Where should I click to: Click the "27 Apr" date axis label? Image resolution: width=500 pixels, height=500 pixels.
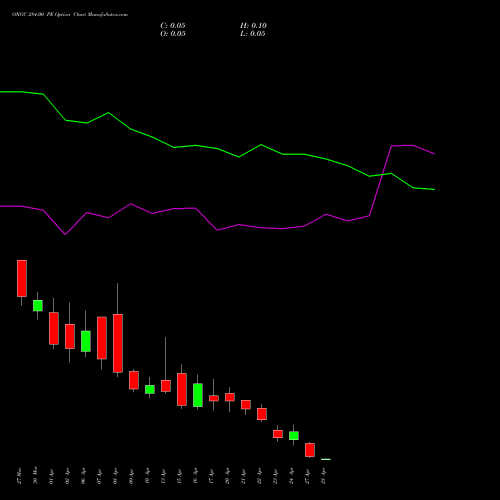(307, 476)
